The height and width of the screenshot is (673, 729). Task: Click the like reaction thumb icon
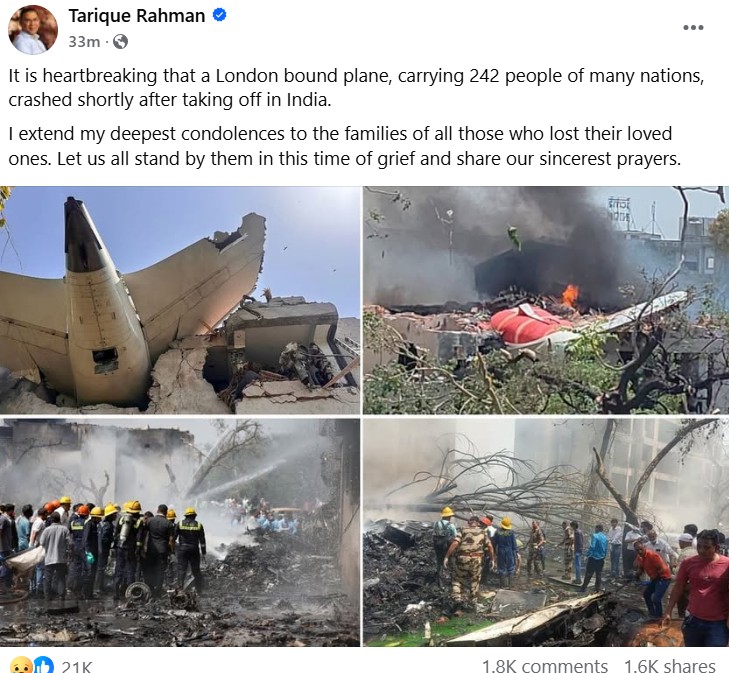click(x=44, y=665)
